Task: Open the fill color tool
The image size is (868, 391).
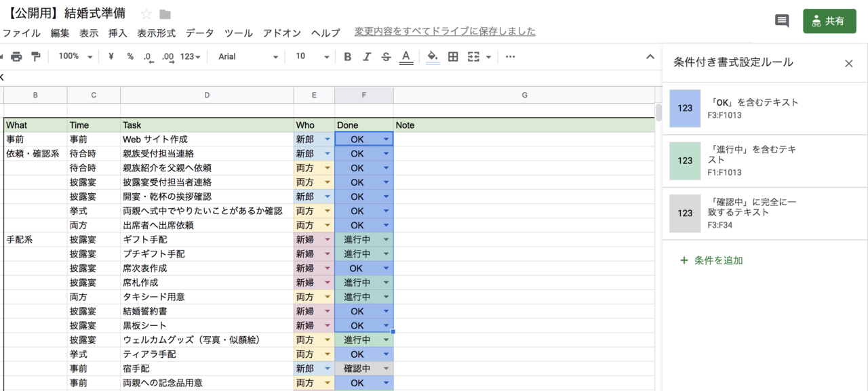Action: (432, 56)
